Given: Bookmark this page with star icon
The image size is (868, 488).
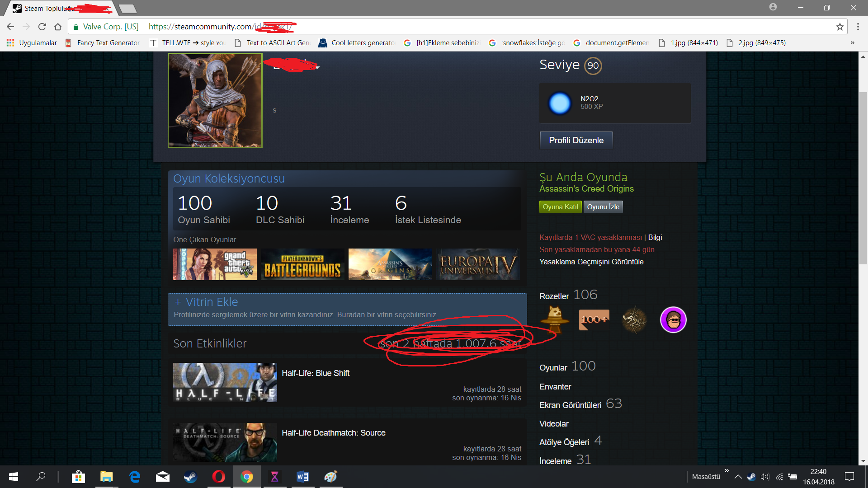Looking at the screenshot, I should pos(840,27).
